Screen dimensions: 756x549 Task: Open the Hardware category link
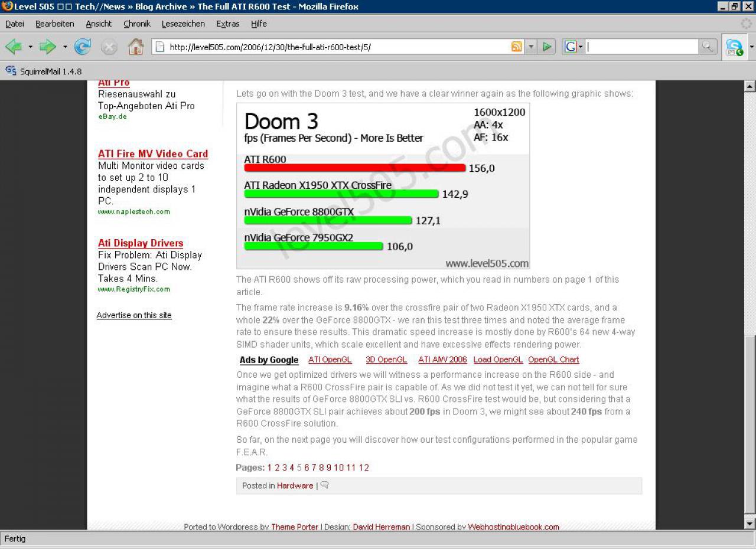click(295, 485)
